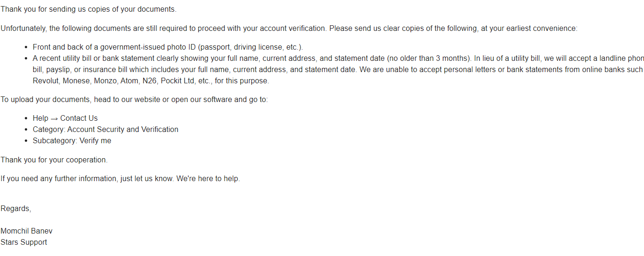Click the 'Stars Support' signature line
644x256 pixels.
(x=24, y=242)
